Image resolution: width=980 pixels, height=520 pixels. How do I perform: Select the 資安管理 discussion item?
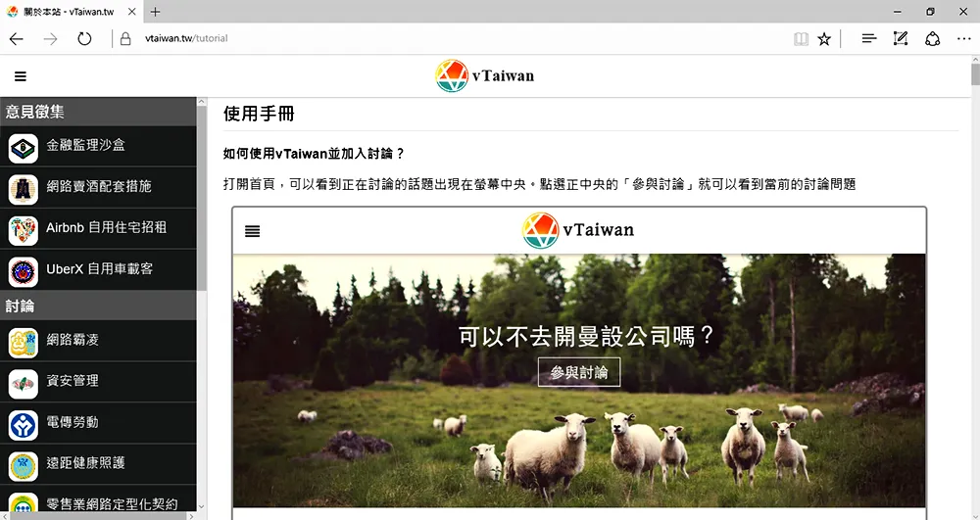(98, 381)
